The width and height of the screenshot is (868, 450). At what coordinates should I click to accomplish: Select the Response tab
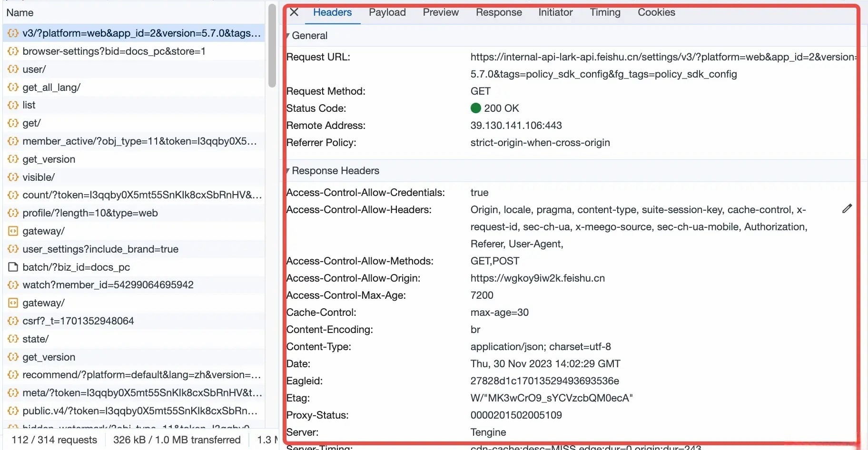pos(499,12)
